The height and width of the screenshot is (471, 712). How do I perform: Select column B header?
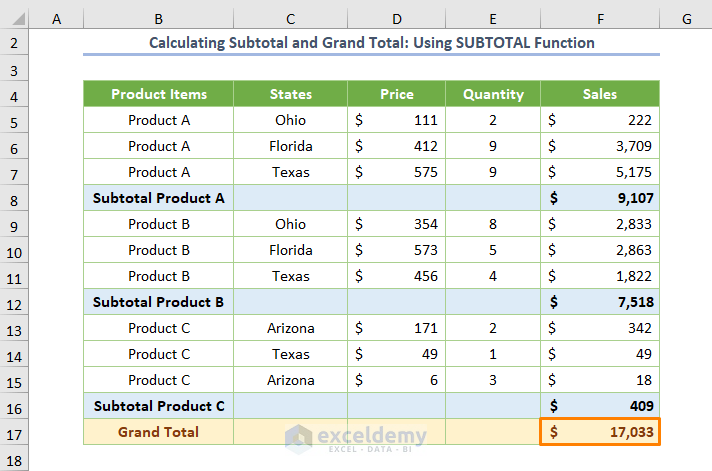tap(158, 18)
